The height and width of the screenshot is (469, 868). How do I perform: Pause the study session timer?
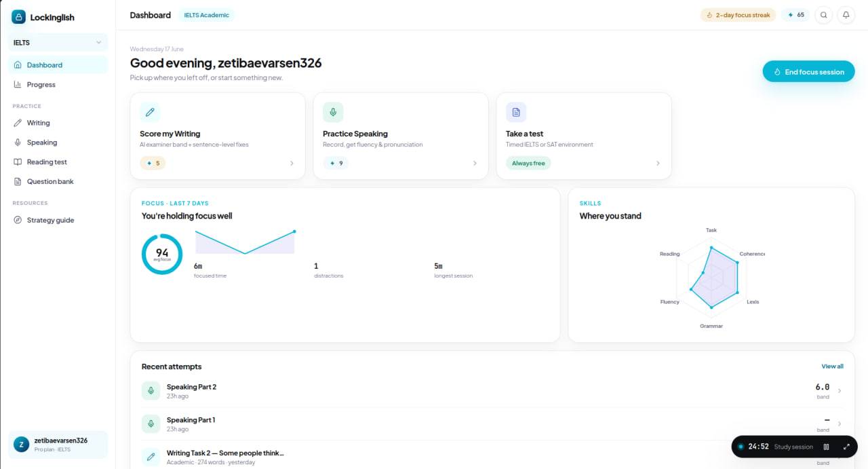point(826,447)
